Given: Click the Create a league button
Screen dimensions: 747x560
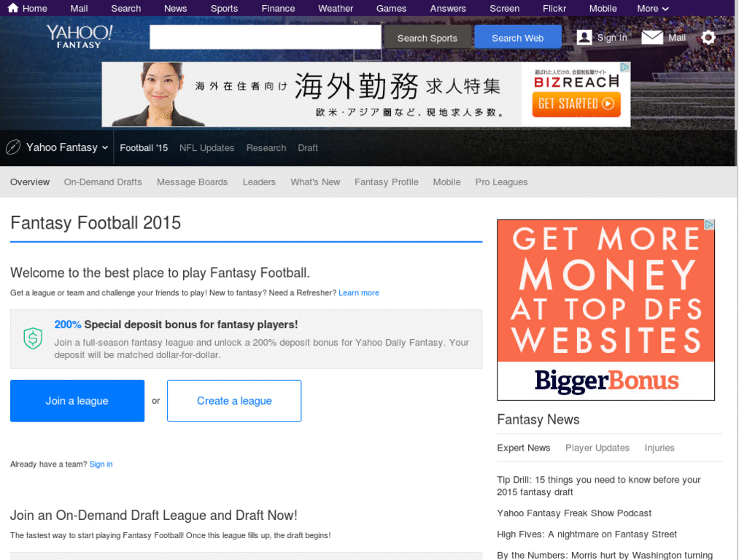Looking at the screenshot, I should point(234,400).
